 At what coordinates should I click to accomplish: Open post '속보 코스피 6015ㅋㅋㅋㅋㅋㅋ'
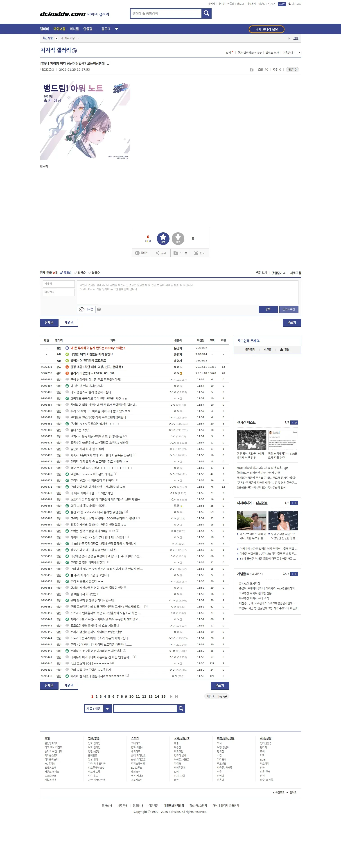click(x=90, y=663)
